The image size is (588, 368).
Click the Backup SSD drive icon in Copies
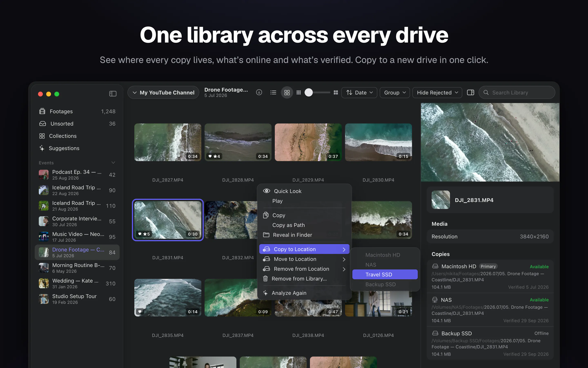tap(435, 333)
